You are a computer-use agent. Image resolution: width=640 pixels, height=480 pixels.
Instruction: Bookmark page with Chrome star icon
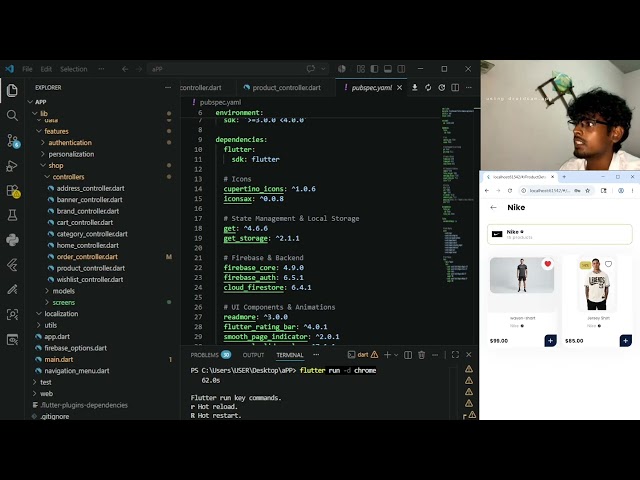[x=588, y=191]
